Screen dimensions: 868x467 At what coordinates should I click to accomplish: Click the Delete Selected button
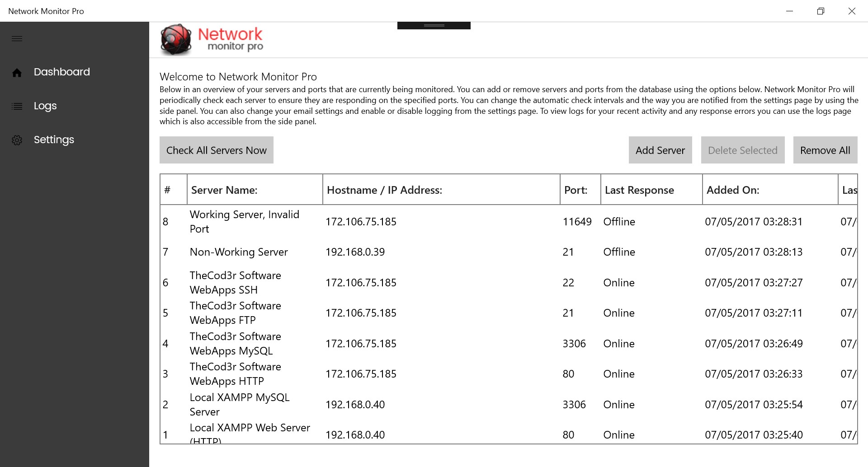point(743,150)
